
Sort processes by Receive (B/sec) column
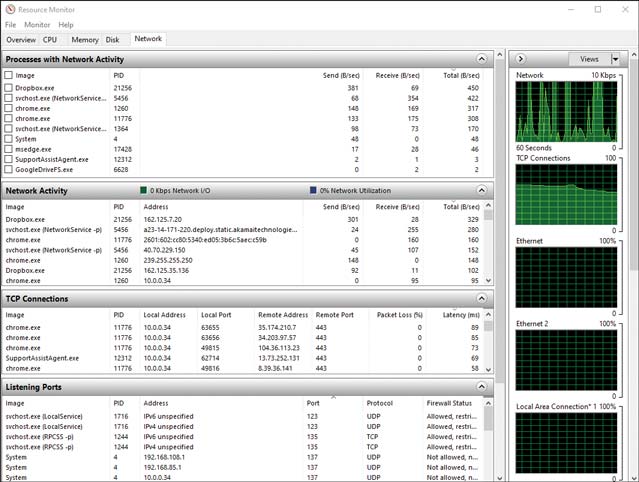coord(397,75)
